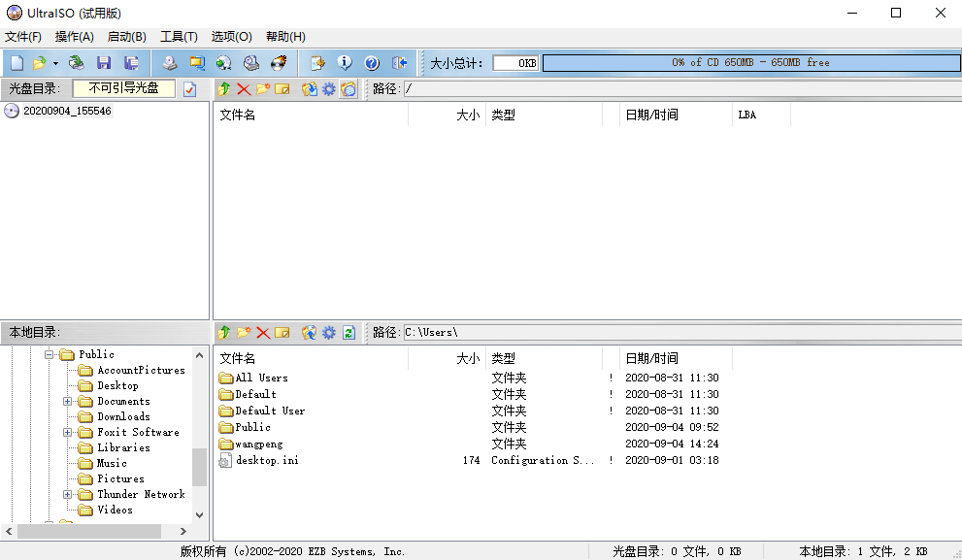962x560 pixels.
Task: Save the current ISO image
Action: click(102, 62)
